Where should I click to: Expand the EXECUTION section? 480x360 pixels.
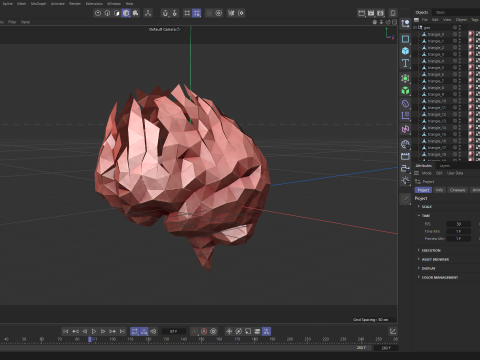[x=419, y=250]
